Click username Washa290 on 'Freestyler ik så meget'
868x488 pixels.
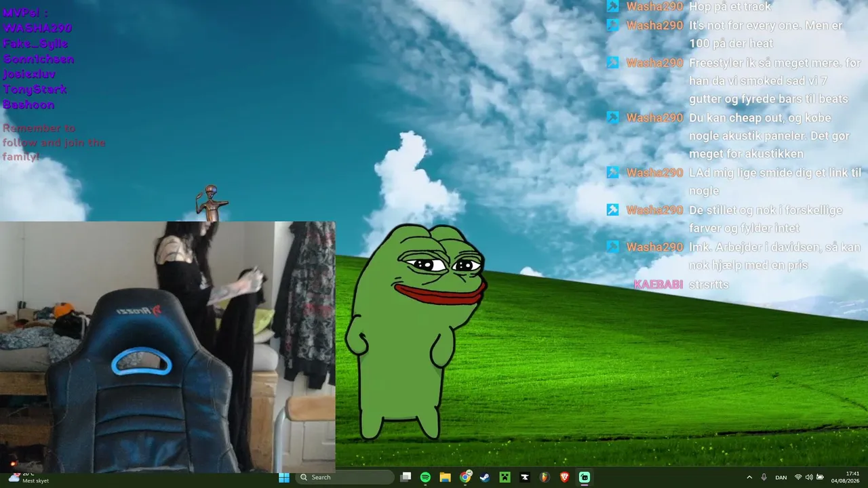click(x=654, y=62)
